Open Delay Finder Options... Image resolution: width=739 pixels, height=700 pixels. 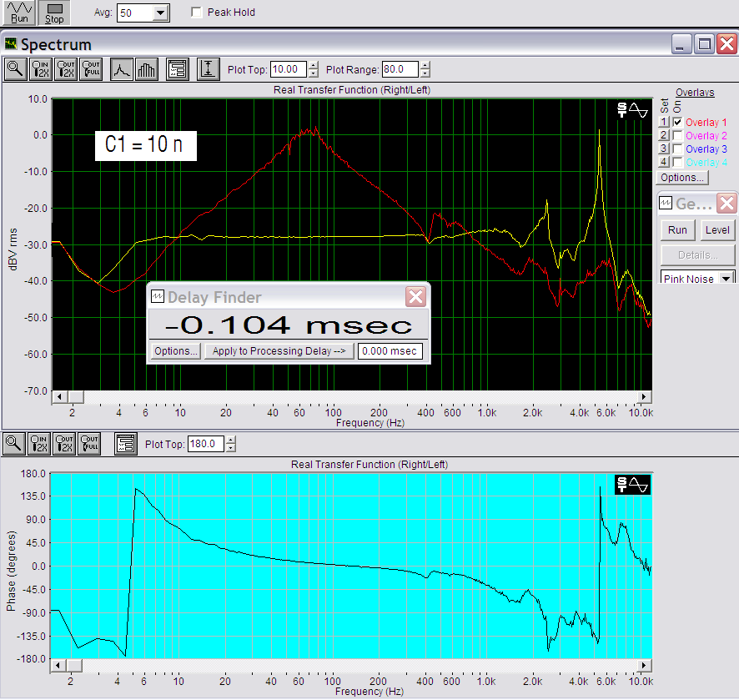pyautogui.click(x=176, y=351)
